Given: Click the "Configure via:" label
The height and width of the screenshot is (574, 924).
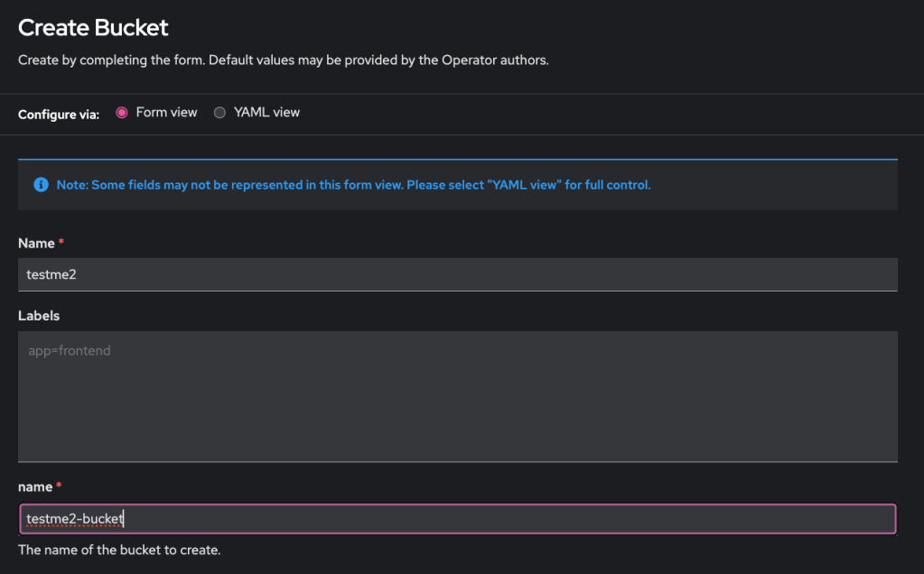Looking at the screenshot, I should point(59,115).
